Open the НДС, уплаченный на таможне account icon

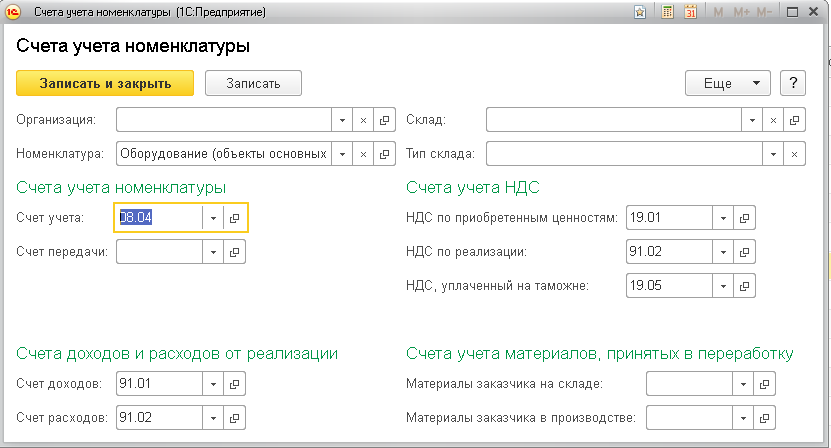click(744, 286)
